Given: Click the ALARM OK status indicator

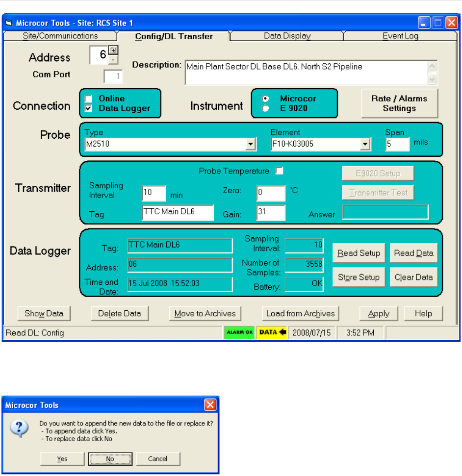Looking at the screenshot, I should 239,332.
